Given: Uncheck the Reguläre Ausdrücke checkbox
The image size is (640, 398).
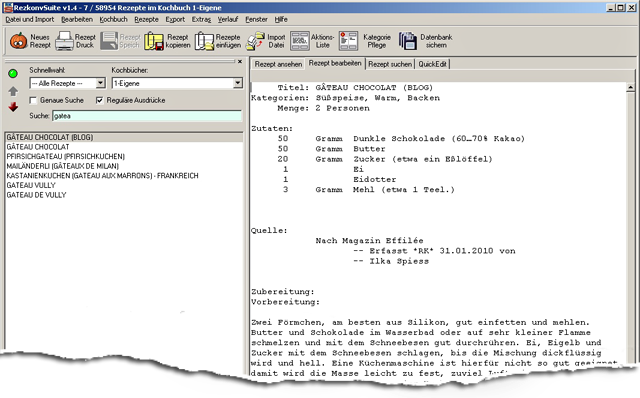Looking at the screenshot, I should pyautogui.click(x=100, y=100).
